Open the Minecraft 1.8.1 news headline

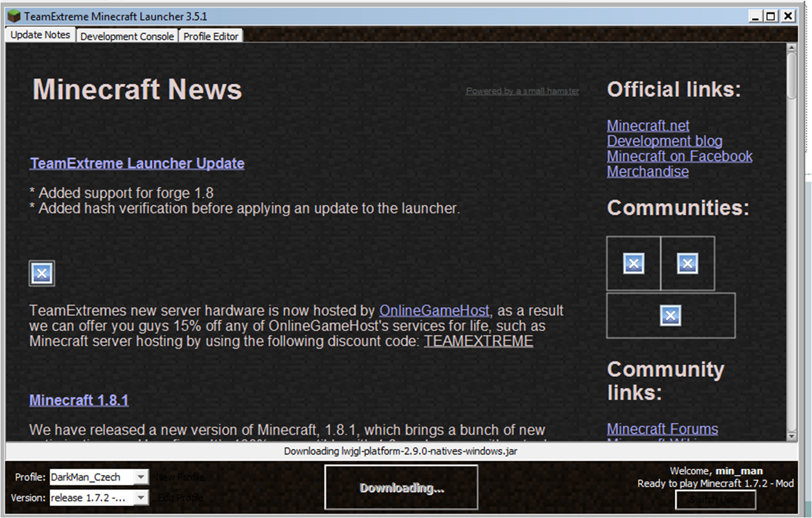click(x=79, y=400)
